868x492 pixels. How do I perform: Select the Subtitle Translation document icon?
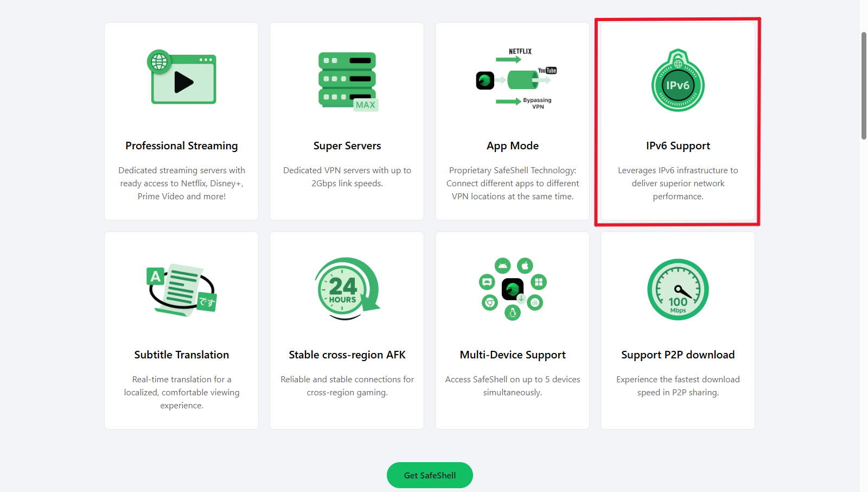click(x=181, y=289)
